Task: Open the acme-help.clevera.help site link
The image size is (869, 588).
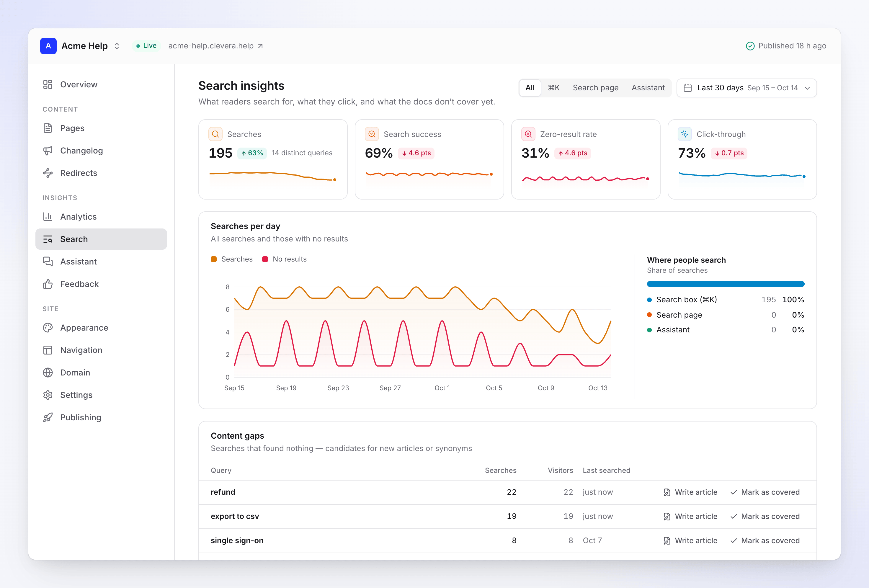Action: coord(216,46)
